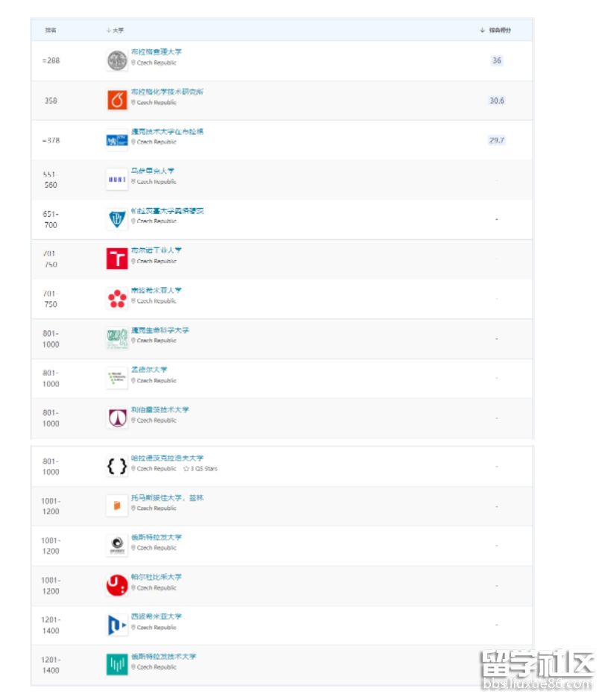Sort the list by 综合得分 column
The image size is (605, 700).
click(x=496, y=31)
